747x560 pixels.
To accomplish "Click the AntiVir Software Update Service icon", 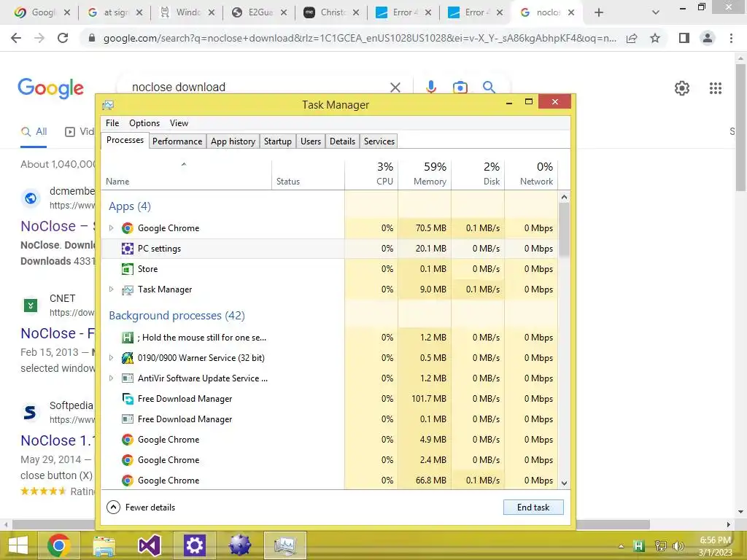I will coord(127,378).
